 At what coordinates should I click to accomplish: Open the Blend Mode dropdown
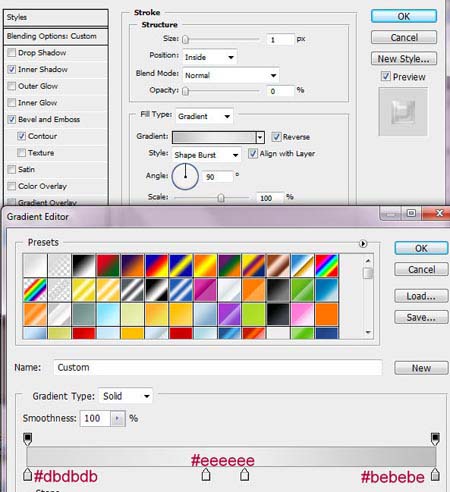pos(231,75)
